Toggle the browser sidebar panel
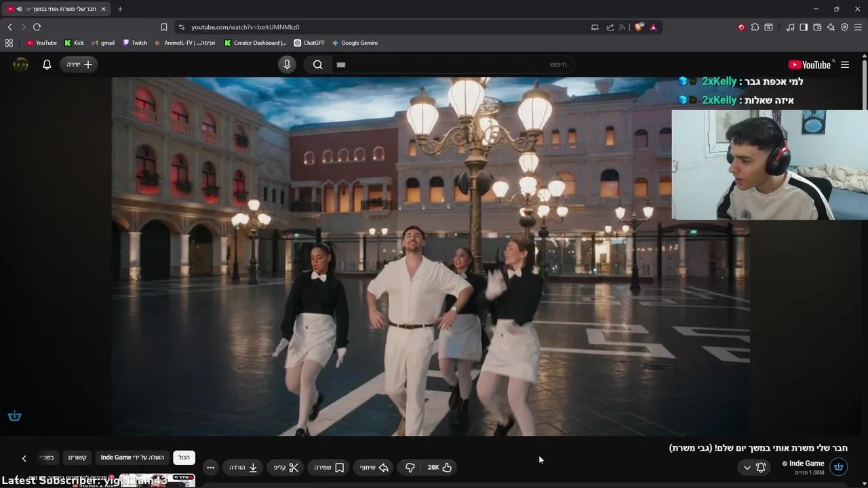 pyautogui.click(x=804, y=27)
